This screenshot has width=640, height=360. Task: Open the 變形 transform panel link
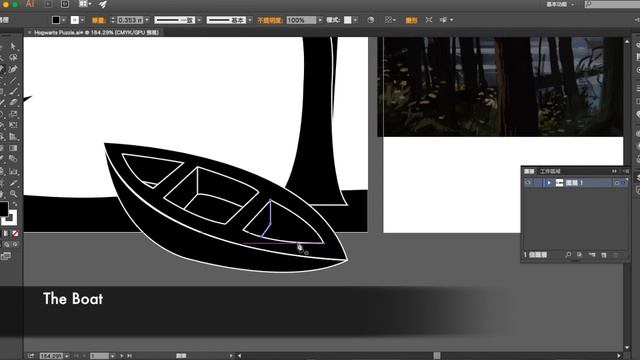point(411,20)
